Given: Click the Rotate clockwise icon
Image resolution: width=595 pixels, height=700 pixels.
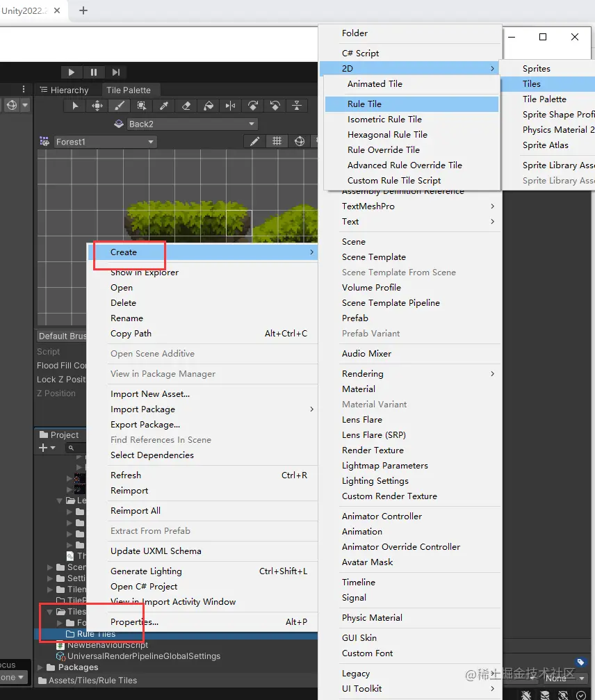Looking at the screenshot, I should (x=252, y=106).
